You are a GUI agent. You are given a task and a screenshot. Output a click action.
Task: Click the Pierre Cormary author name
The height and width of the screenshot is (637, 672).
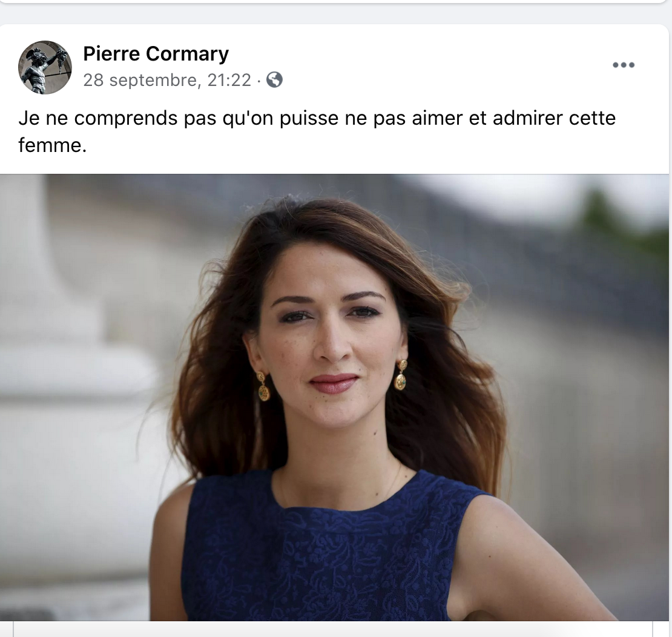pyautogui.click(x=156, y=53)
